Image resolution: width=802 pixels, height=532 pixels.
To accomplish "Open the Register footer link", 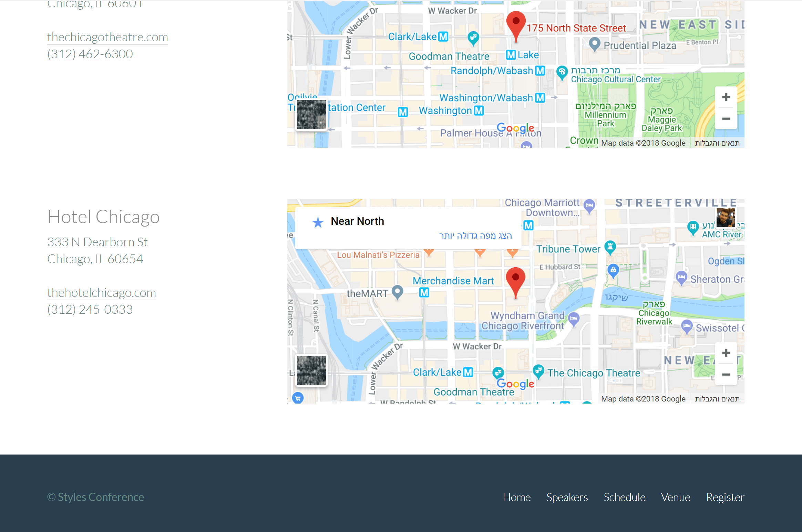I will click(725, 497).
